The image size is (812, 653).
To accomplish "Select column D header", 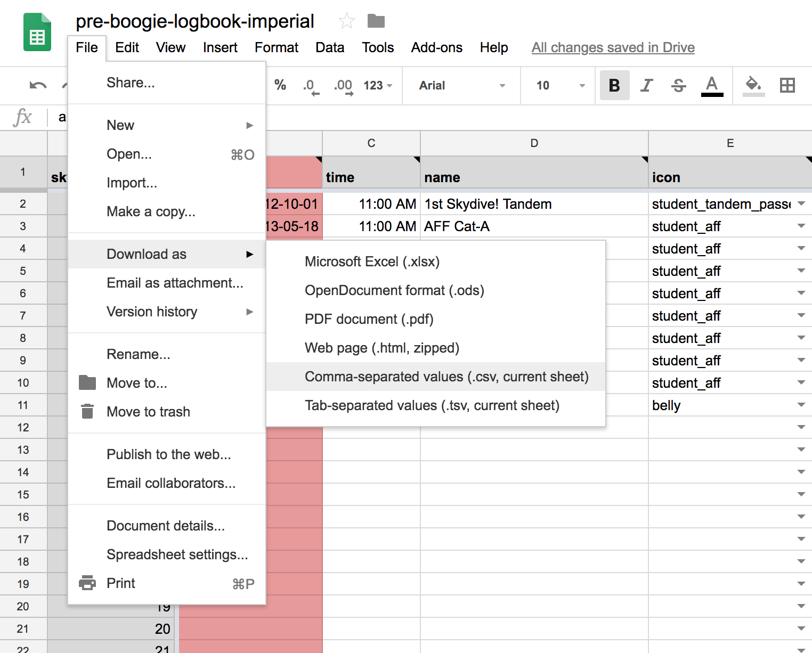I will (x=534, y=143).
